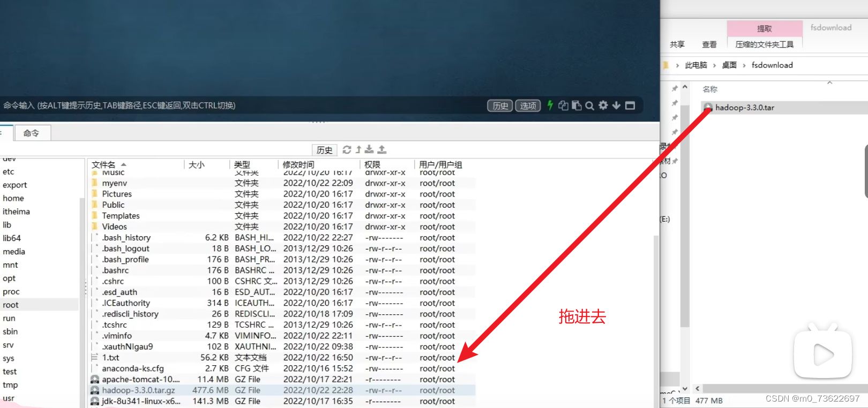868x408 pixels.
Task: Sort by the 权限 column header
Action: [x=372, y=164]
